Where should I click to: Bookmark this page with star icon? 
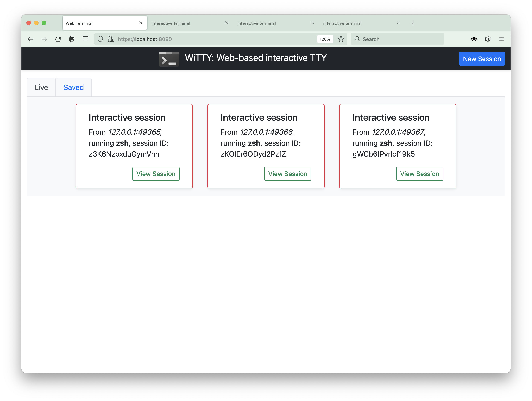pyautogui.click(x=341, y=39)
